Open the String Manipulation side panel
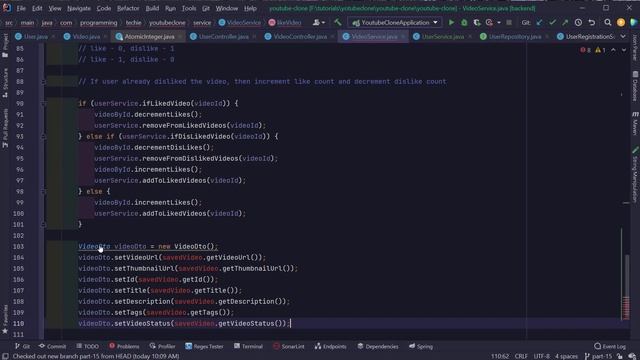 coord(635,174)
